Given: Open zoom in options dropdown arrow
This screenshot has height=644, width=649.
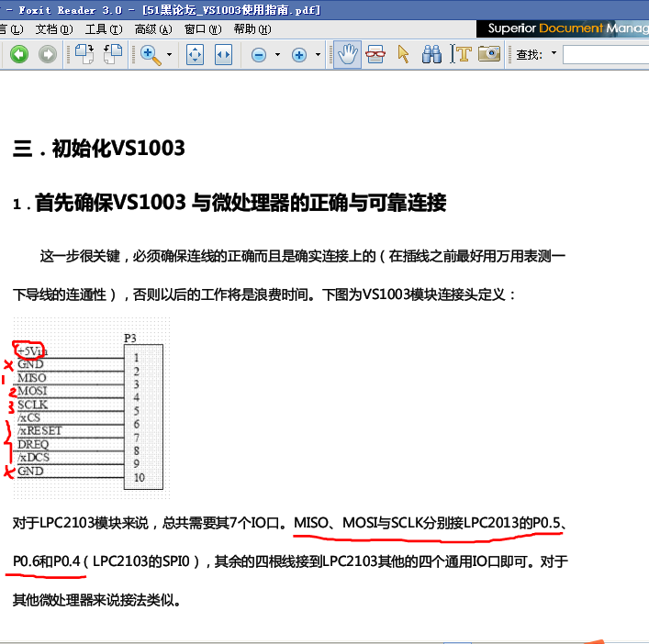Looking at the screenshot, I should click(318, 54).
